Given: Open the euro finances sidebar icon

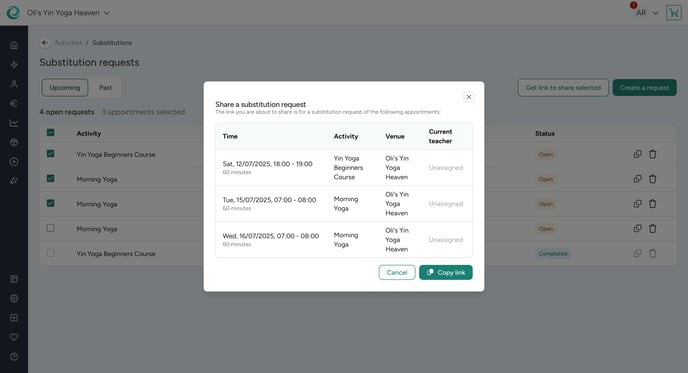Looking at the screenshot, I should tap(14, 104).
